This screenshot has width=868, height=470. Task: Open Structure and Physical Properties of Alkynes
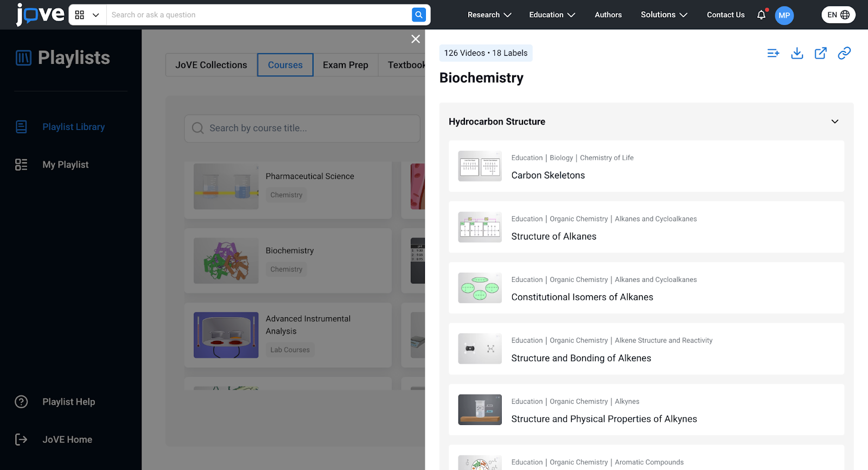click(646, 410)
